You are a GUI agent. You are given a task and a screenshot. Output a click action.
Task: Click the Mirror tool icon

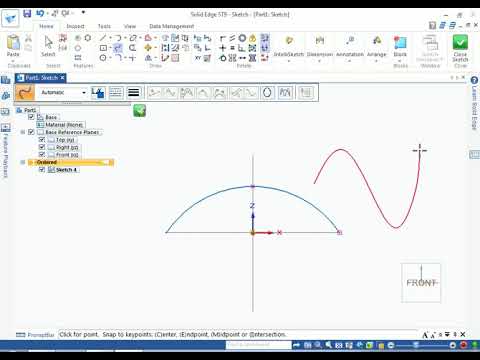click(148, 58)
